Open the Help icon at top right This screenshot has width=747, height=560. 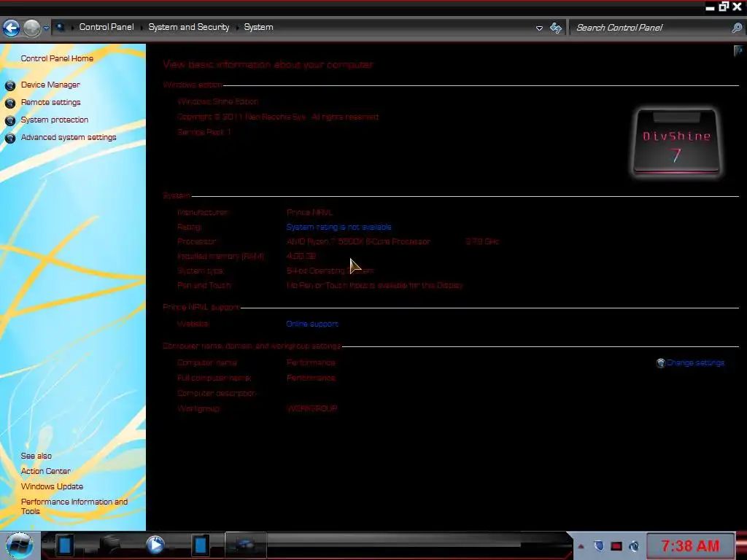pos(738,50)
